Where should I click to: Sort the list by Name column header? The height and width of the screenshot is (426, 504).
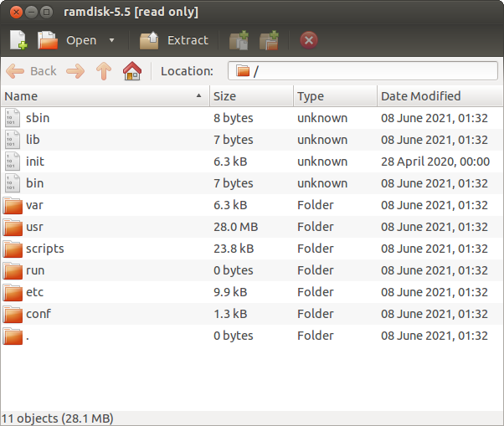point(104,96)
